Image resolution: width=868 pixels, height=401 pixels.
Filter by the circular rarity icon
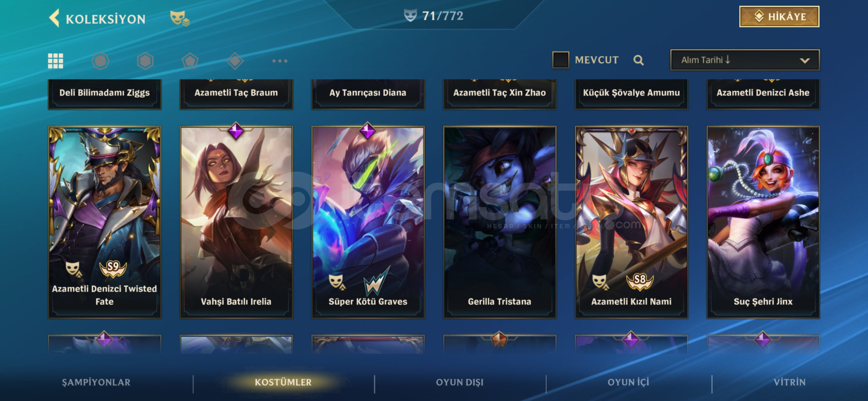(x=100, y=61)
